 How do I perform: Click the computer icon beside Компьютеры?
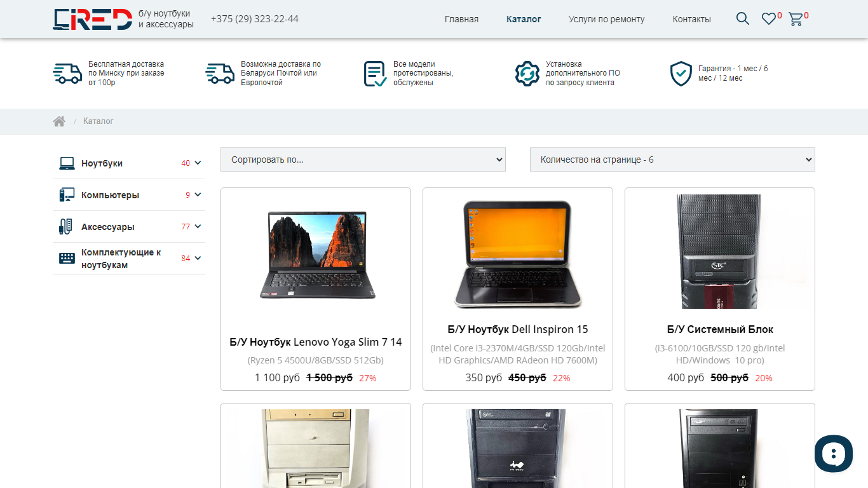click(x=67, y=195)
